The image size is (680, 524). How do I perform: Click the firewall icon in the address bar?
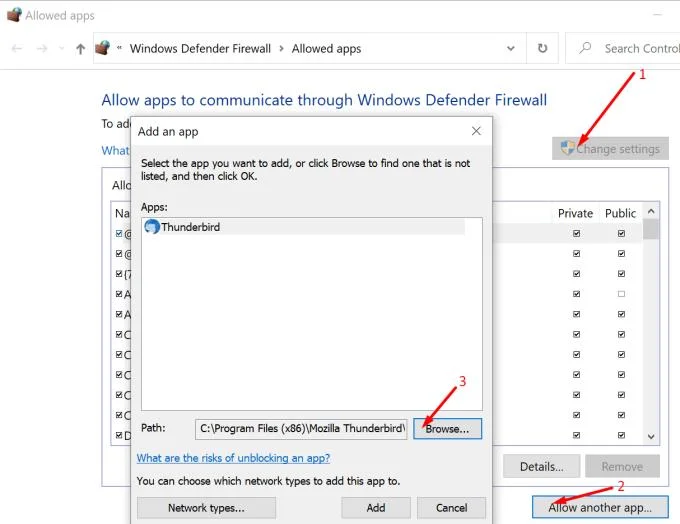pyautogui.click(x=103, y=48)
